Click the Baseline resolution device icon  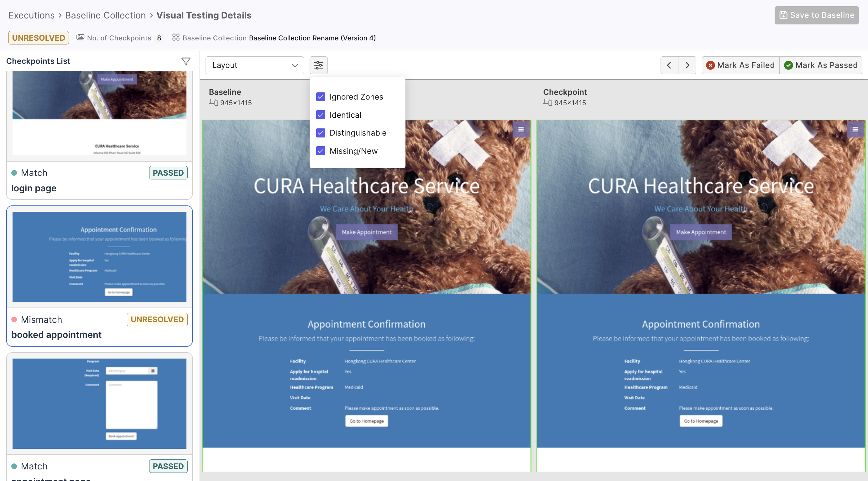pyautogui.click(x=214, y=102)
